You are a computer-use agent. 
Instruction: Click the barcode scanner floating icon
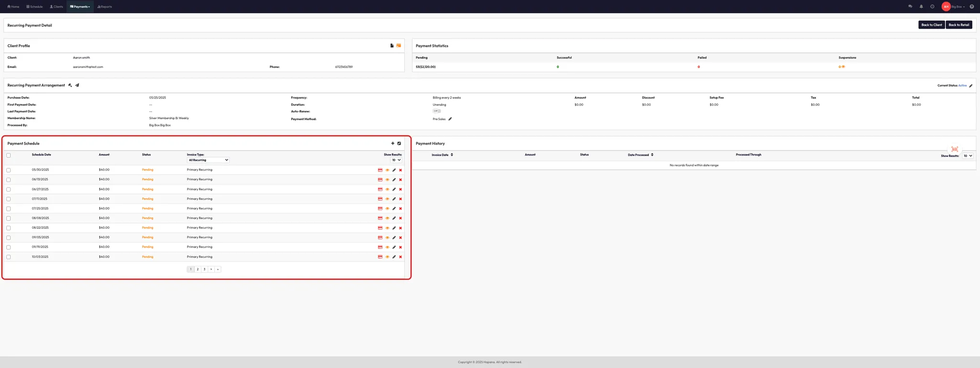[x=954, y=149]
